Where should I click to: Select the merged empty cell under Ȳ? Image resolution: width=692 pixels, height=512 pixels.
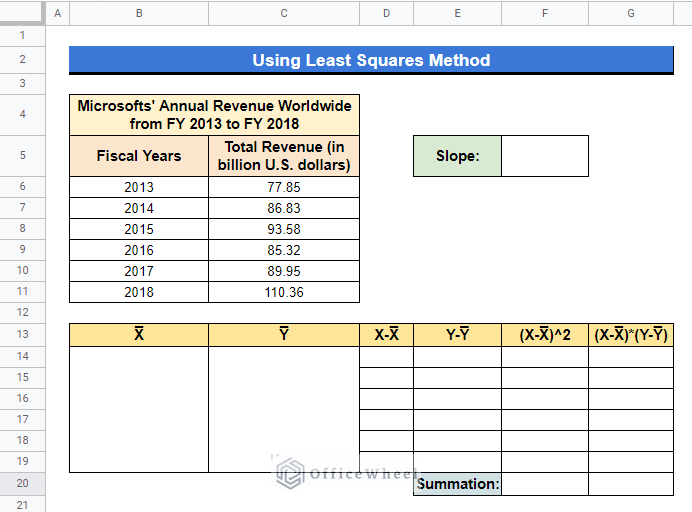[284, 409]
